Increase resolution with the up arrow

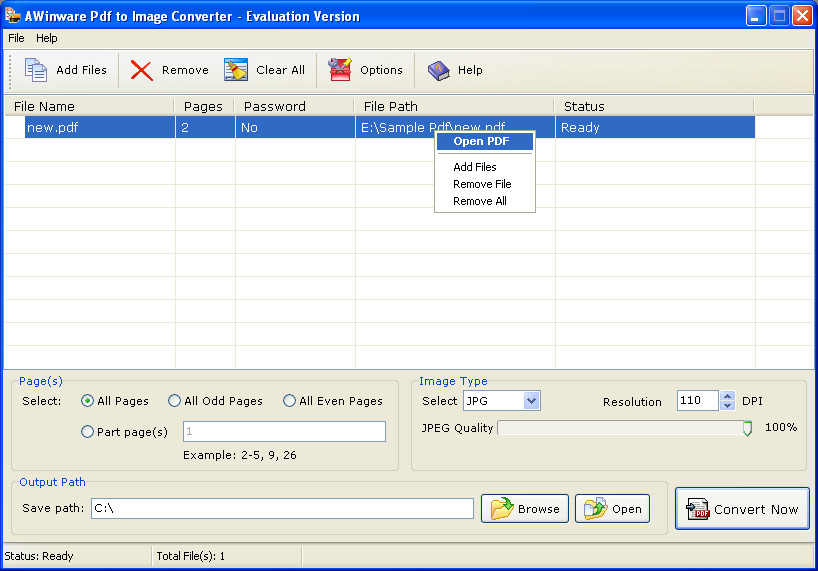pyautogui.click(x=727, y=396)
